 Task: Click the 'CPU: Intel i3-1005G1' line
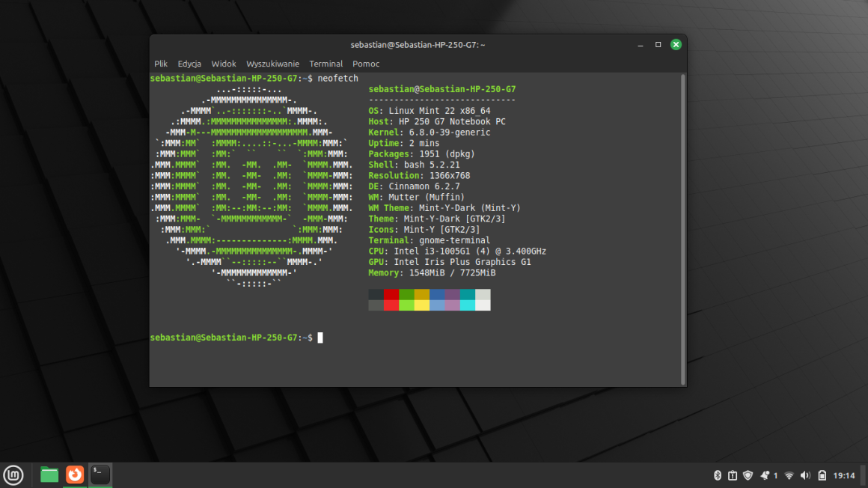coord(457,251)
